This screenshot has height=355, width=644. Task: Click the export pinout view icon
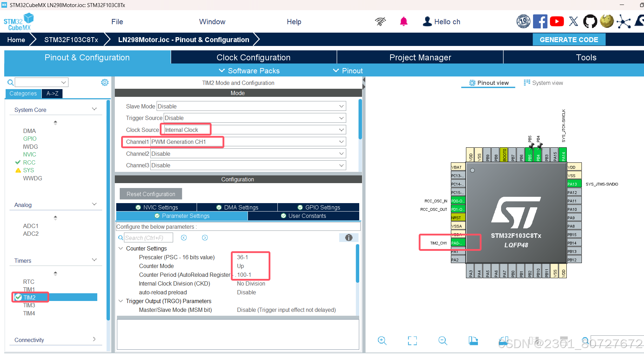(x=473, y=340)
